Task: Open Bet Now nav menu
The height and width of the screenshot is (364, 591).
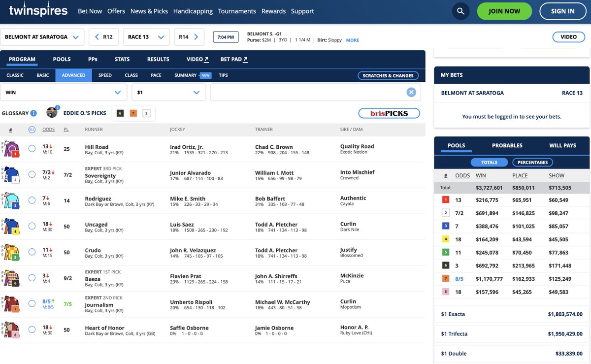Action: [x=90, y=11]
